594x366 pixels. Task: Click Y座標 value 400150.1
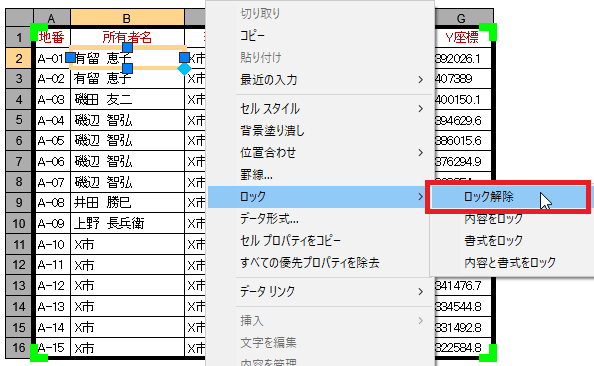click(462, 100)
